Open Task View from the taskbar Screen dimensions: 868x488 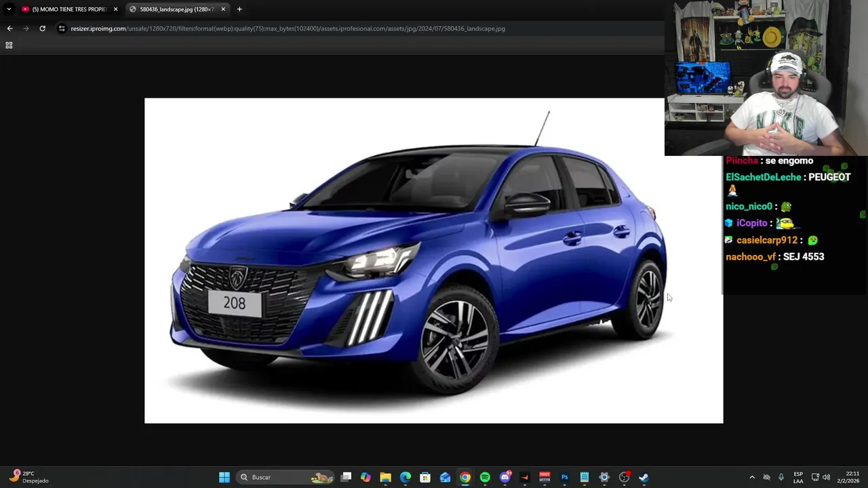pyautogui.click(x=346, y=477)
